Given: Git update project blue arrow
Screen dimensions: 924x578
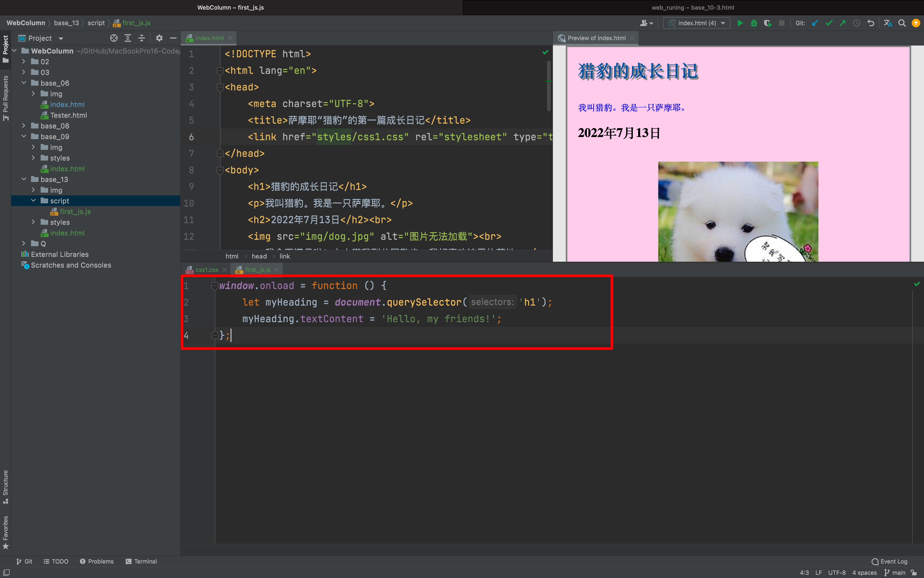Looking at the screenshot, I should coord(815,23).
